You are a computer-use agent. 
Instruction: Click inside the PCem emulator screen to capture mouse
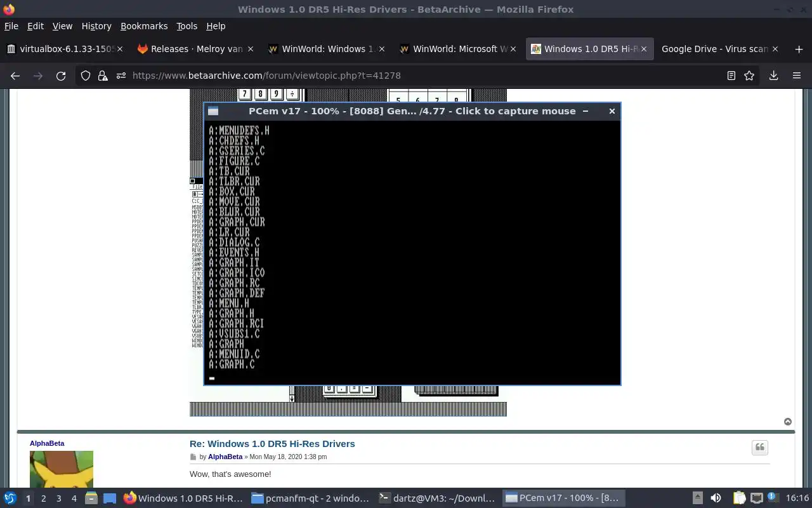[412, 252]
